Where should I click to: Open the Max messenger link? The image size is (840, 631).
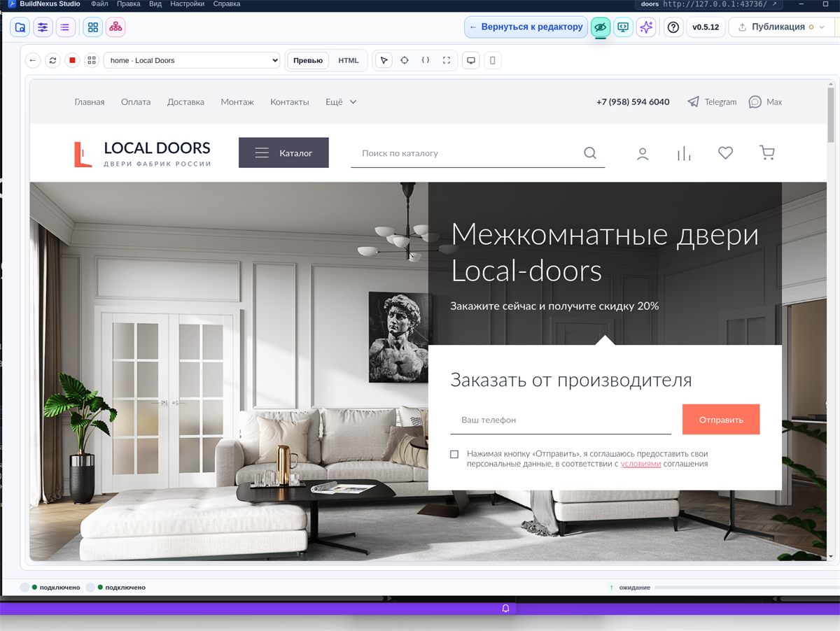[x=765, y=102]
